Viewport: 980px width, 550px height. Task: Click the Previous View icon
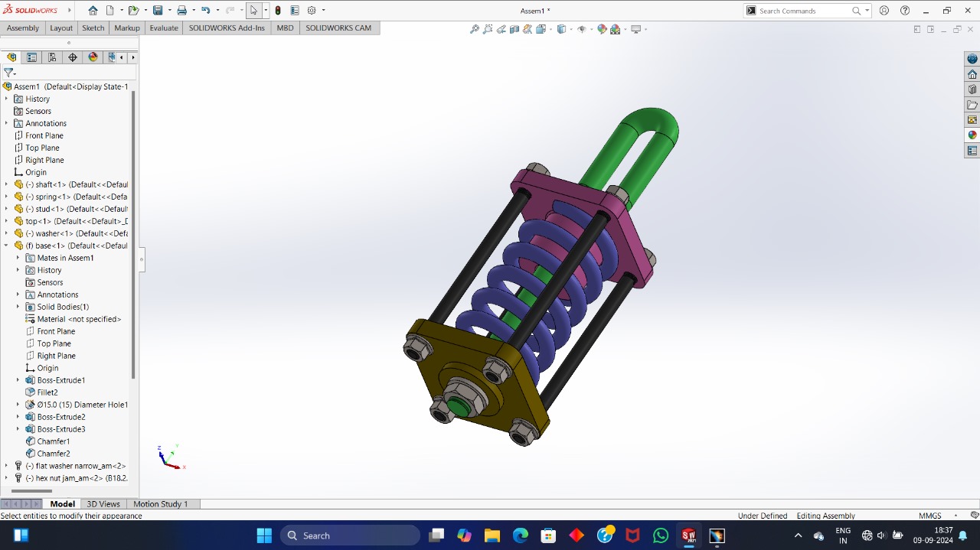[x=501, y=29]
